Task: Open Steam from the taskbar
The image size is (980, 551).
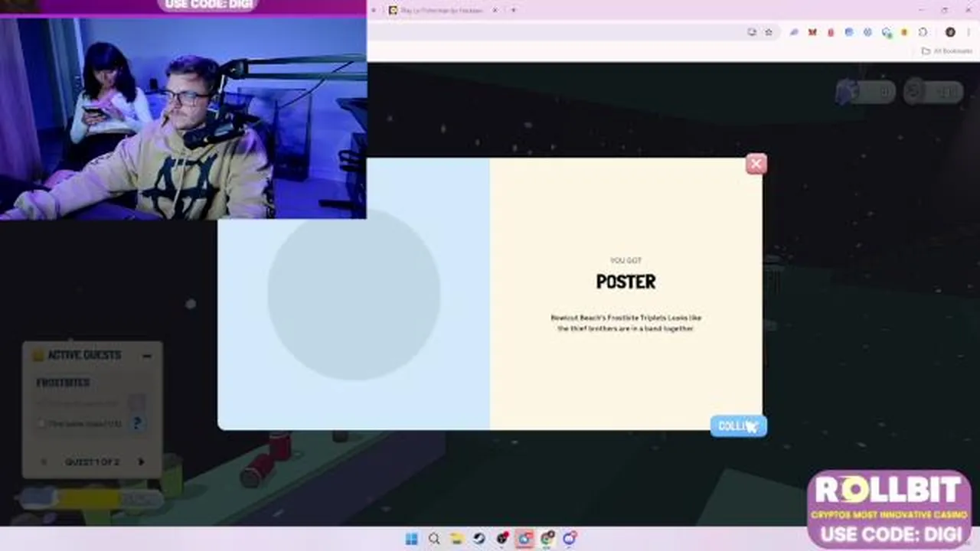Action: coord(479,539)
